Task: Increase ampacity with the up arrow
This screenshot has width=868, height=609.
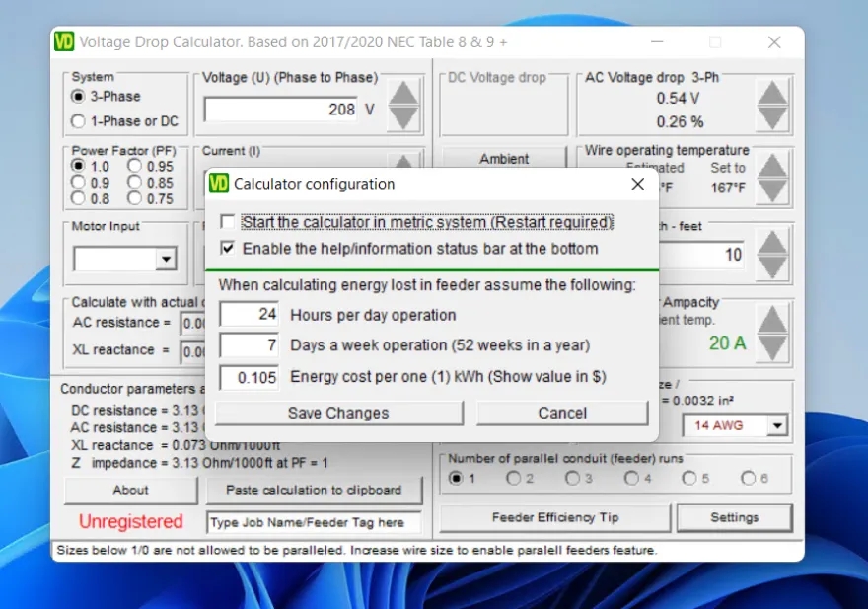Action: tap(772, 319)
